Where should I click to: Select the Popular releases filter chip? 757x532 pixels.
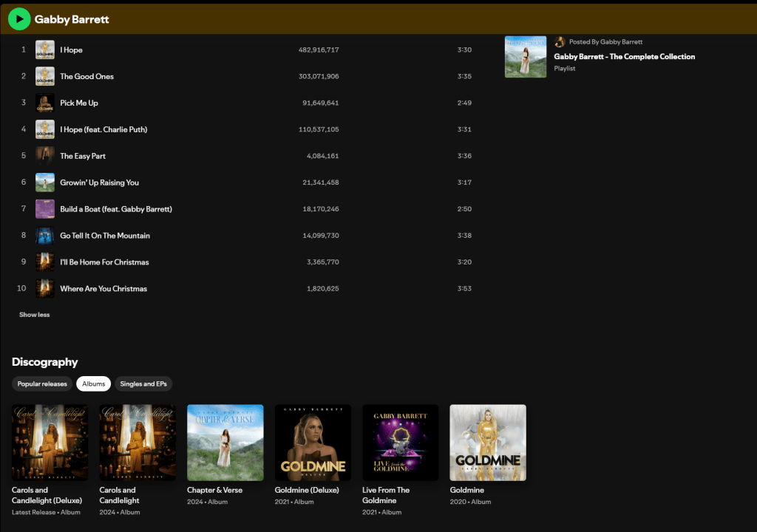42,383
